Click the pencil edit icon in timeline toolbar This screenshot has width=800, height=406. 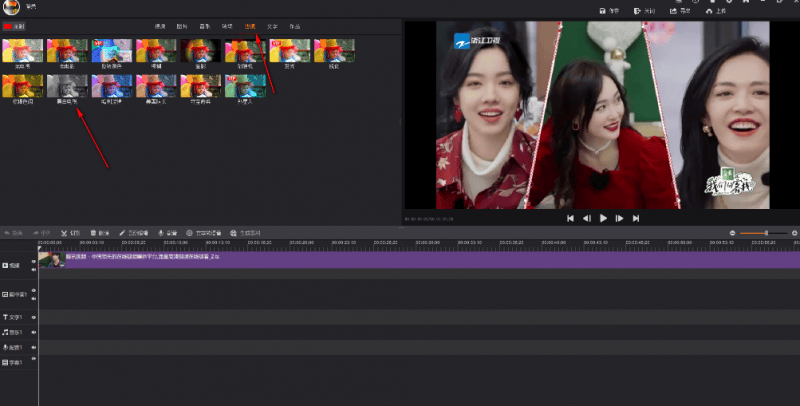coord(122,232)
